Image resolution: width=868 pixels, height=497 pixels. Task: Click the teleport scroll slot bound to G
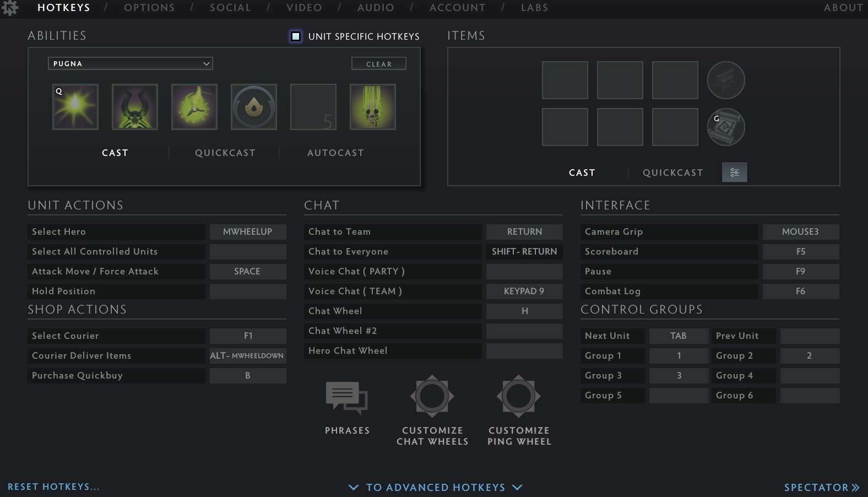click(726, 127)
